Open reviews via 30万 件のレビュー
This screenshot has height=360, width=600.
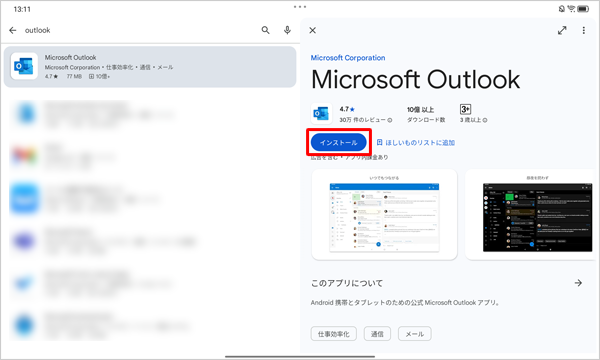pyautogui.click(x=365, y=120)
